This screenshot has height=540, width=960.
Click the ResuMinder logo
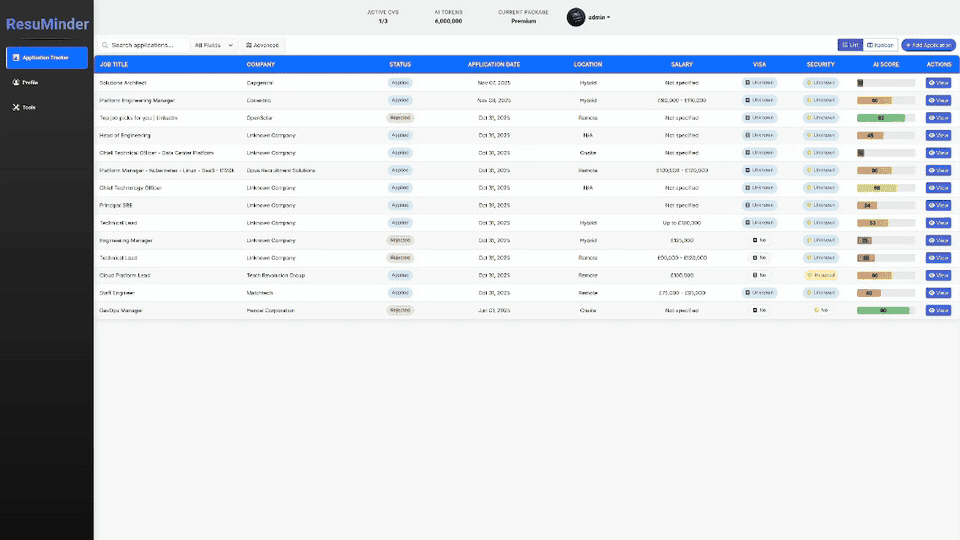[47, 24]
